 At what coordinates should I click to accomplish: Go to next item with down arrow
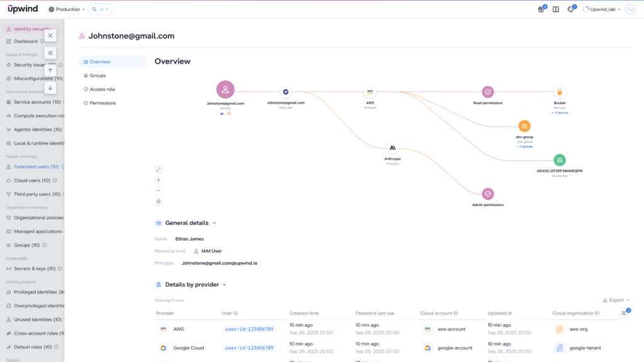tap(50, 88)
